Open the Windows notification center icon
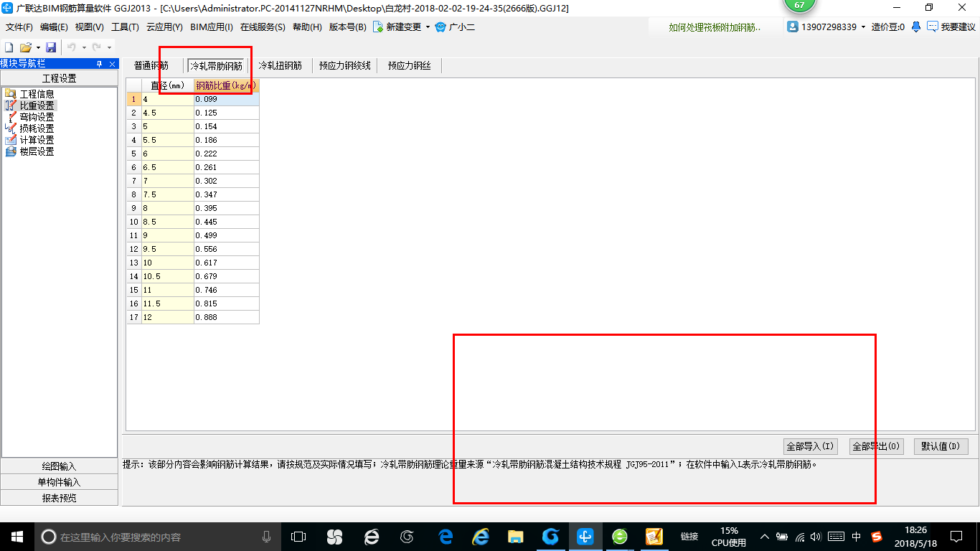Image resolution: width=980 pixels, height=551 pixels. (956, 537)
